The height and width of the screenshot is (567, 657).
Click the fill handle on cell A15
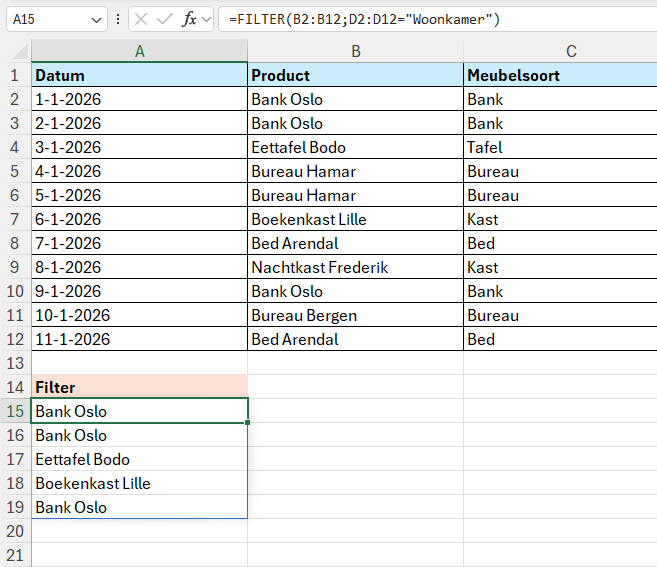tap(247, 422)
